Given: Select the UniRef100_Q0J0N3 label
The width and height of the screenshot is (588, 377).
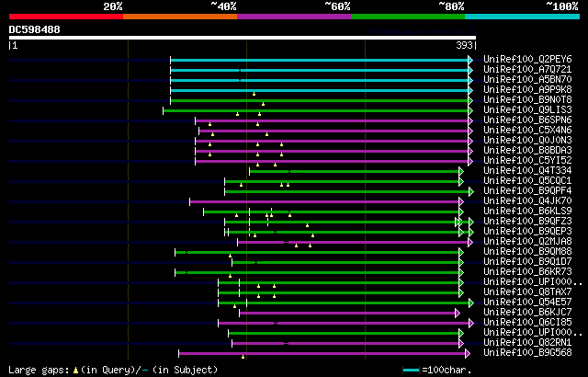Looking at the screenshot, I should coord(527,141).
